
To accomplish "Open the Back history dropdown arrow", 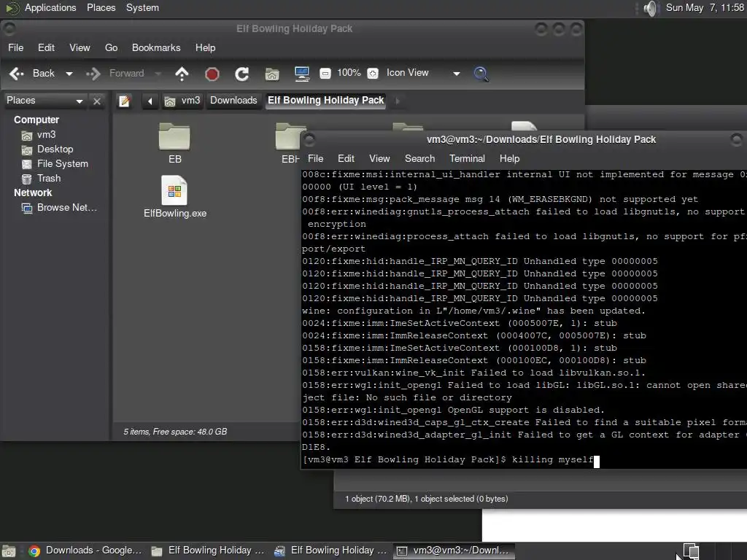I will pyautogui.click(x=69, y=74).
